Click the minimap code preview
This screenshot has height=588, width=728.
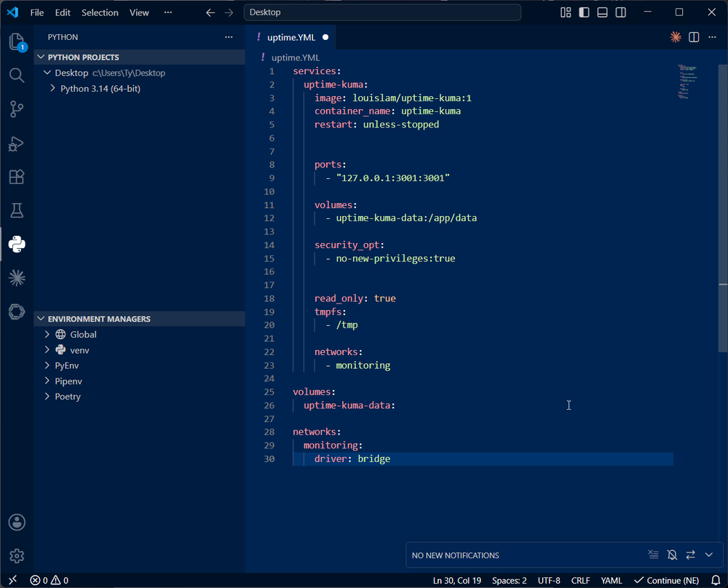[687, 82]
